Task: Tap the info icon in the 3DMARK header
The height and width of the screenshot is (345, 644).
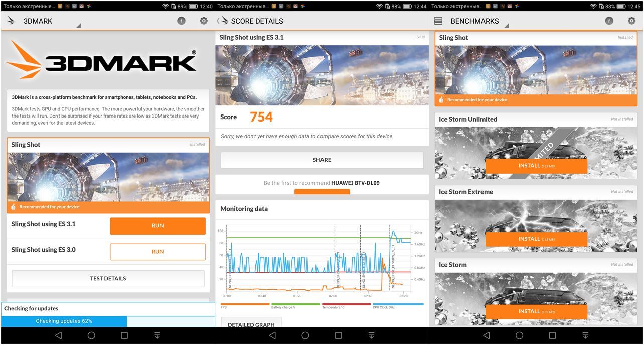Action: pos(181,21)
